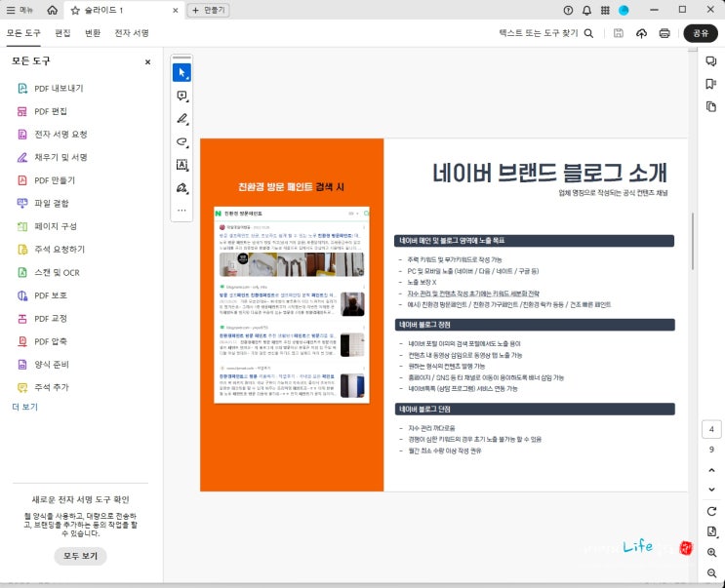Screen dimensions: 725x588
Task: Open the notifications bell
Action: [586, 10]
